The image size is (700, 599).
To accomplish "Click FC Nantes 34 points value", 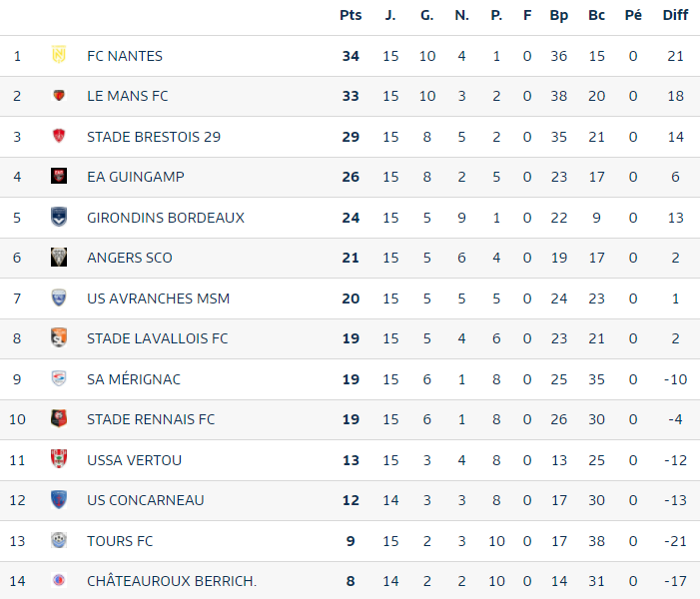I will tap(350, 56).
